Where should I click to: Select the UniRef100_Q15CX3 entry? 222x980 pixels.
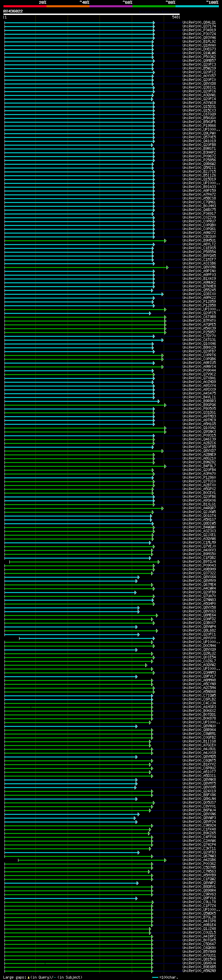click(199, 110)
